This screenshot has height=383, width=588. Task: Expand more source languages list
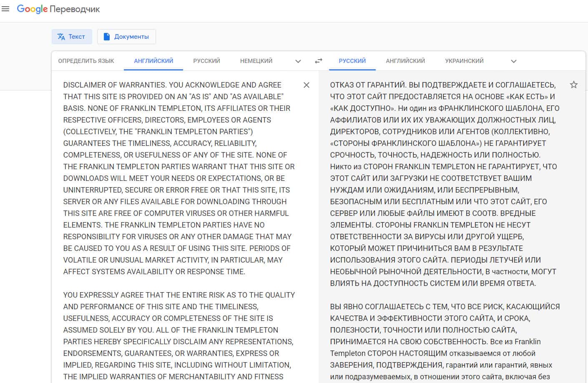tap(298, 61)
